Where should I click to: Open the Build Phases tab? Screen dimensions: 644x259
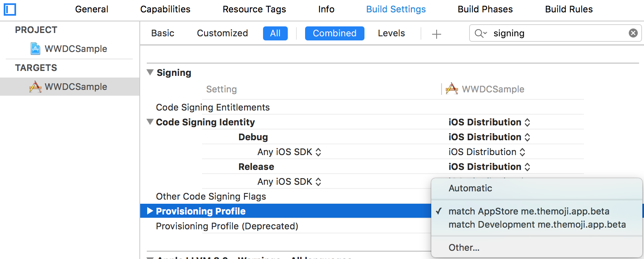[485, 9]
